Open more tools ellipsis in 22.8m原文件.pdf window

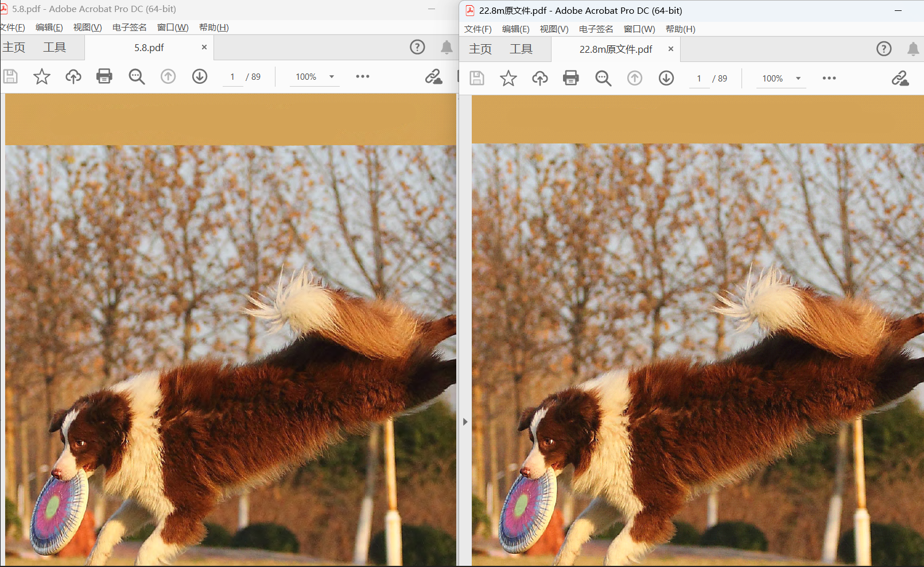829,78
